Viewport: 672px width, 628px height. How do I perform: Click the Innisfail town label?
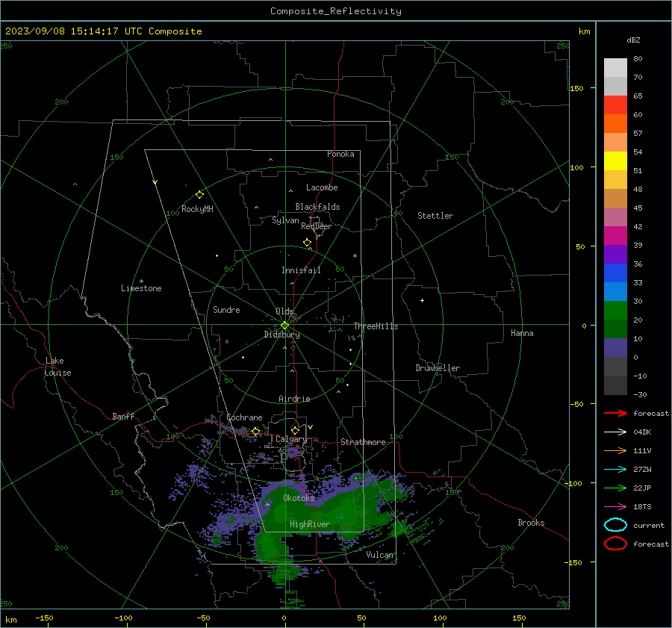(301, 270)
